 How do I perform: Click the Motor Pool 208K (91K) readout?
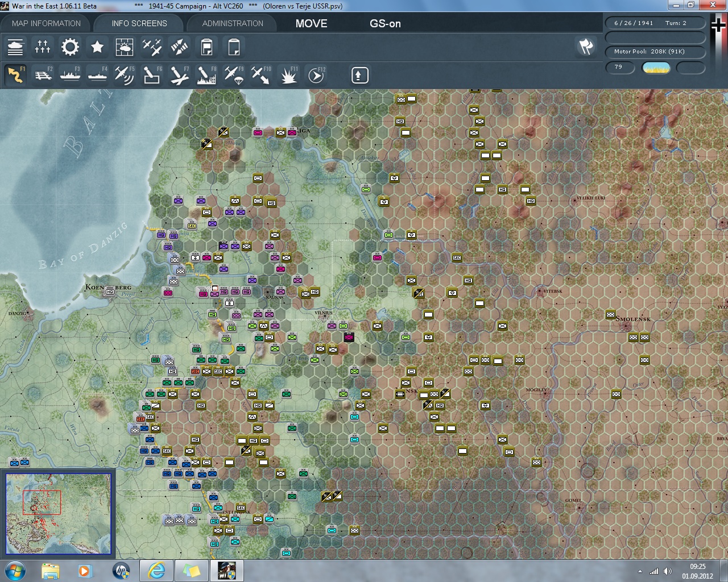point(655,51)
